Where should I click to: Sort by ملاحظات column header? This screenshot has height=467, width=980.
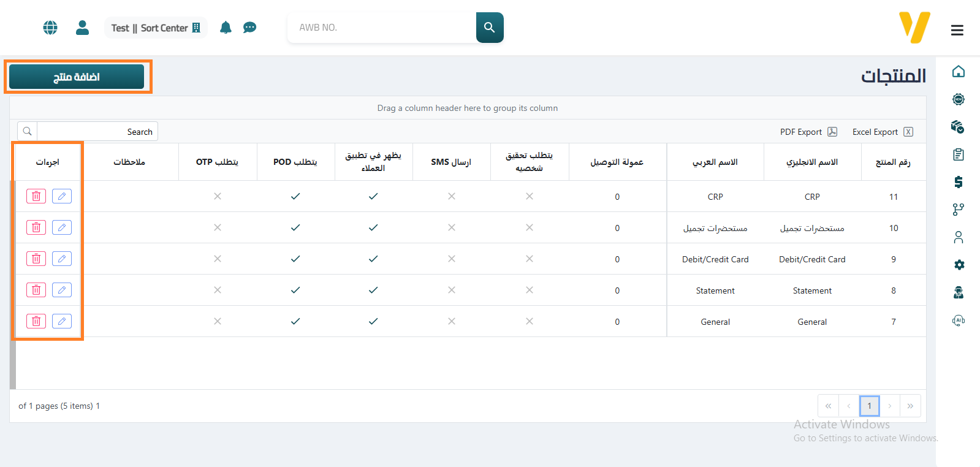tap(131, 162)
